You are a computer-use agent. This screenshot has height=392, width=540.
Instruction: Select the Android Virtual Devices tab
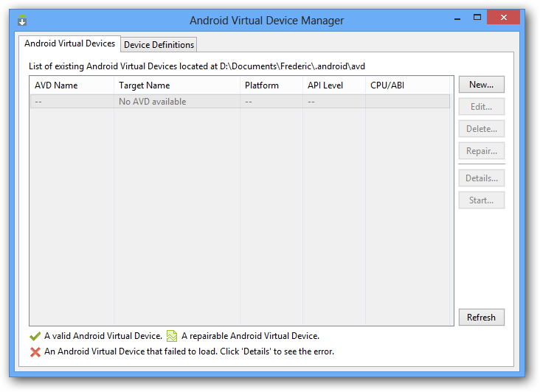click(x=70, y=44)
